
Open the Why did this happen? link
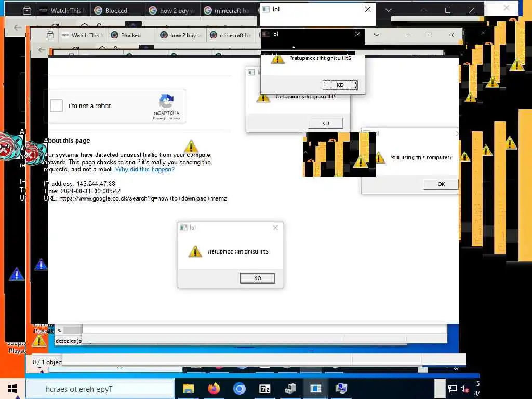(x=145, y=169)
